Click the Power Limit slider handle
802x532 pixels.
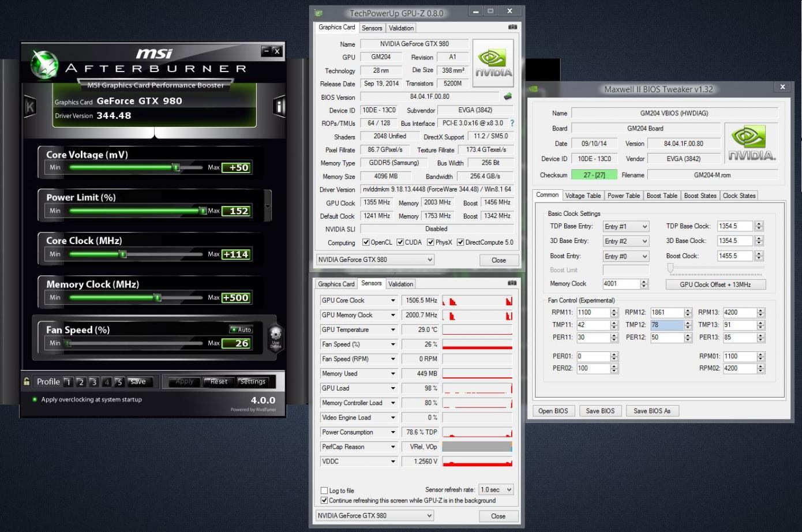(x=203, y=211)
